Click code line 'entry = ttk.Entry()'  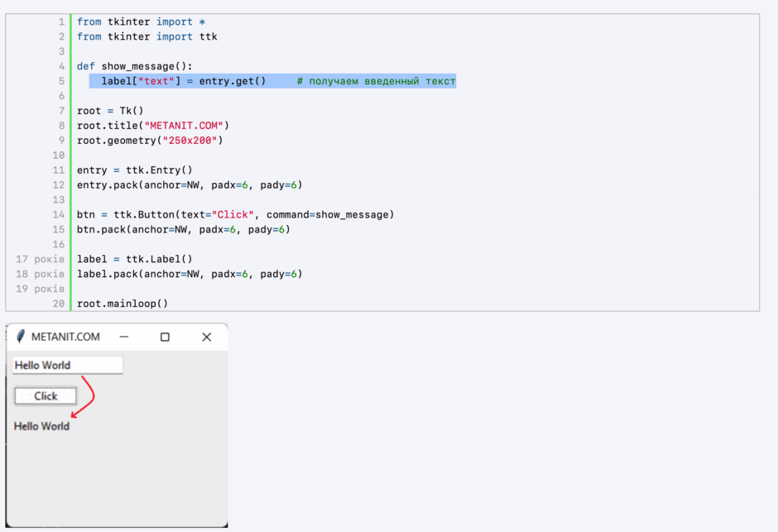point(134,170)
